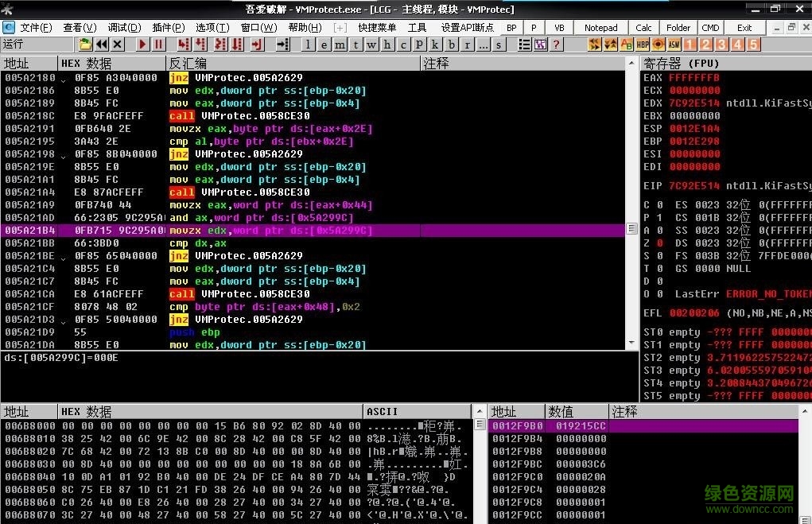812x524 pixels.
Task: Click the Folder button
Action: [678, 28]
